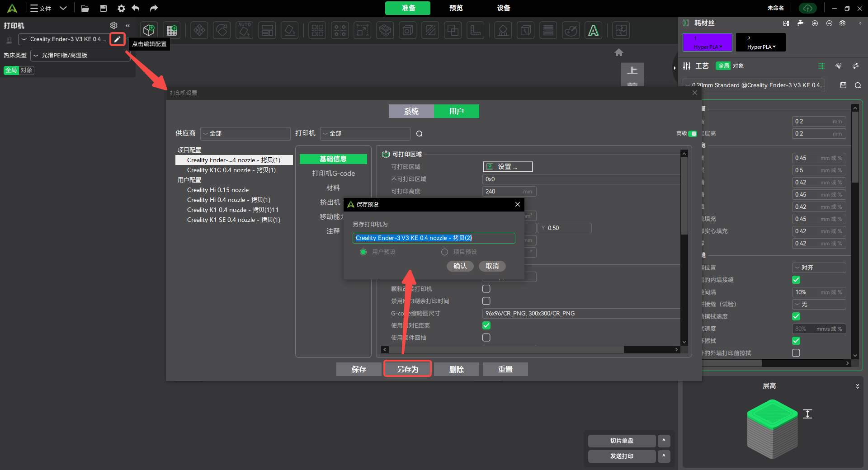The image size is (868, 470).
Task: Click the 另存为 button
Action: [x=407, y=369]
